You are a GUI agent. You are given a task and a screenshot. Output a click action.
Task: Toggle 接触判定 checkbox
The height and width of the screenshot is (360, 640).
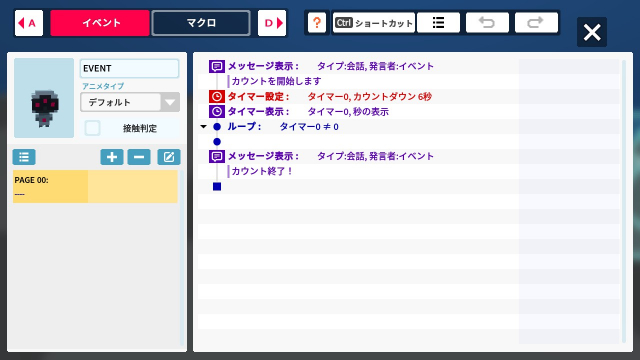coord(92,128)
